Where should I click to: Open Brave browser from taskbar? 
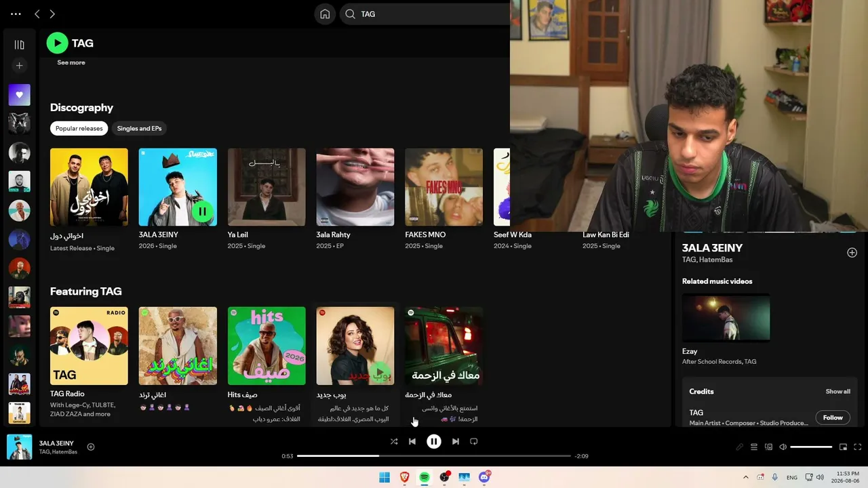405,477
